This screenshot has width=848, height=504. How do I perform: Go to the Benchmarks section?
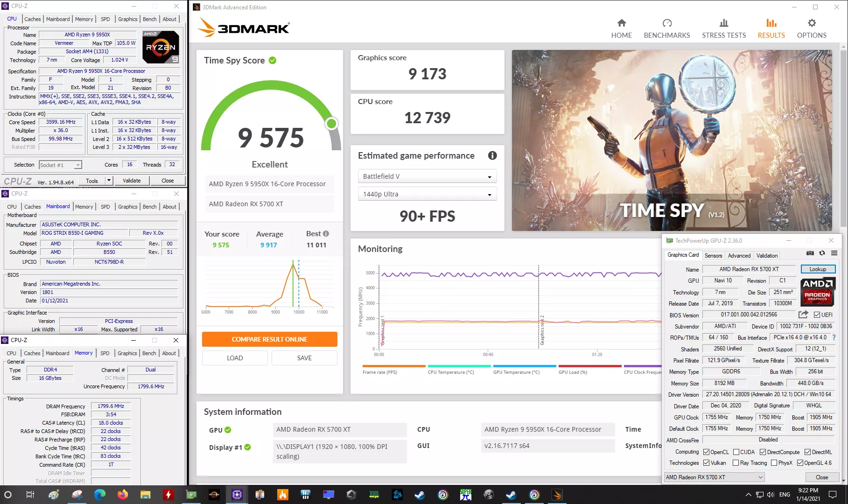pos(666,29)
